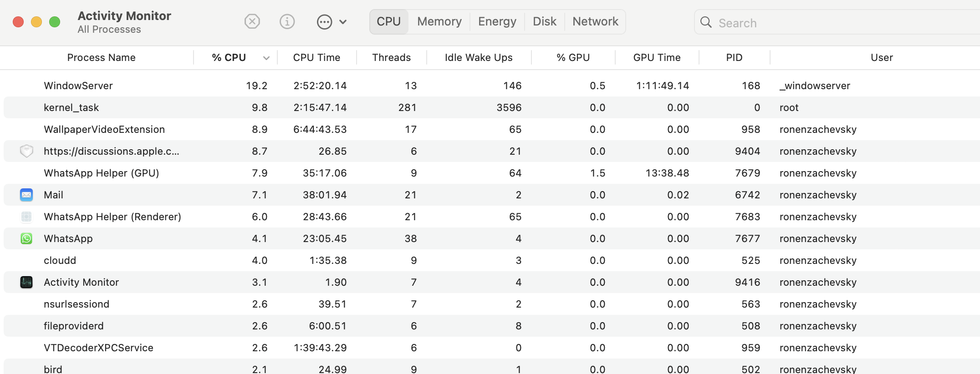980x374 pixels.
Task: Click the Activity Monitor row icon
Action: [26, 282]
